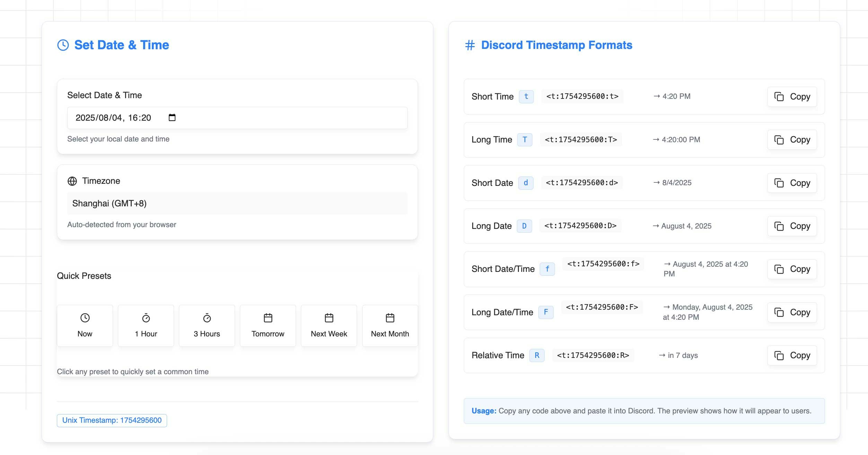Viewport: 868px width, 455px height.
Task: Click the hash icon beside Discord Timestamp Formats
Action: [x=470, y=45]
